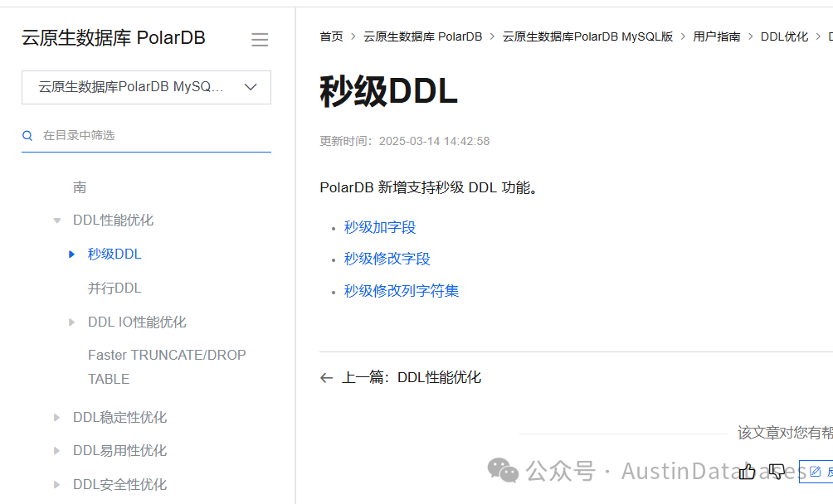
Task: Open the 秒级加字段 link
Action: point(379,227)
